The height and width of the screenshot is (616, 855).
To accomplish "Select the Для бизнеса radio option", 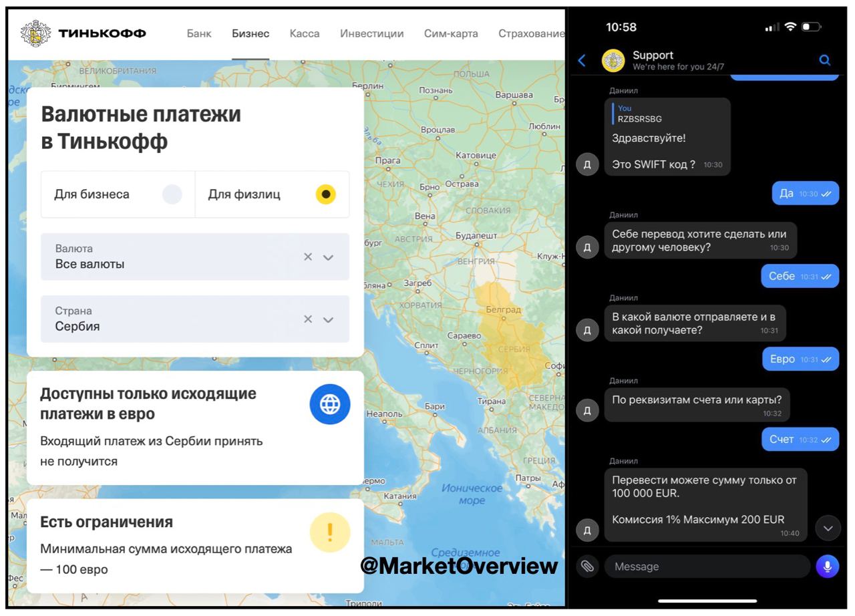I will click(172, 194).
